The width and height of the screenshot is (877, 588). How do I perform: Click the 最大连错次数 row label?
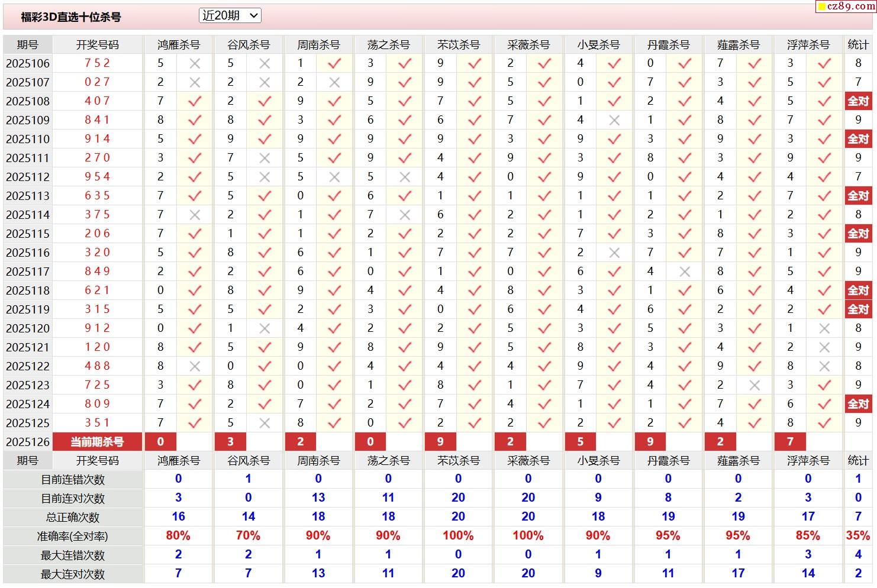(73, 555)
